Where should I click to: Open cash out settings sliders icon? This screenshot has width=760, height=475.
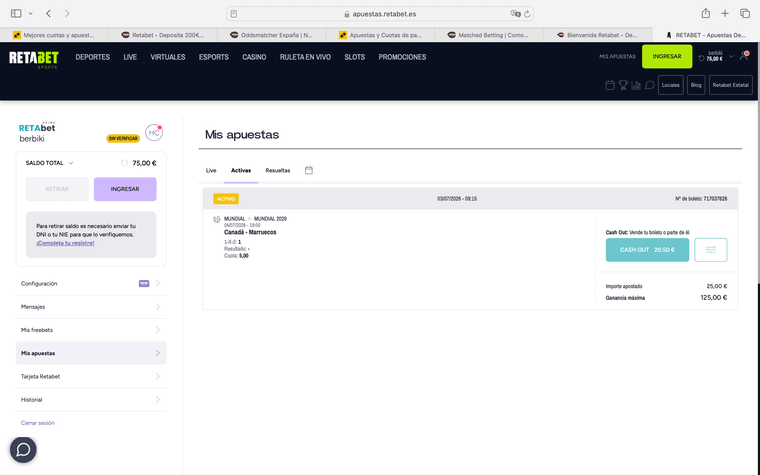[x=711, y=250]
